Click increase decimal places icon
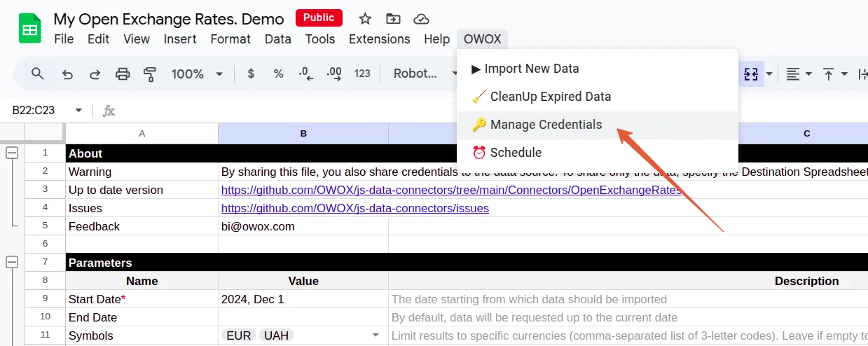 point(334,74)
